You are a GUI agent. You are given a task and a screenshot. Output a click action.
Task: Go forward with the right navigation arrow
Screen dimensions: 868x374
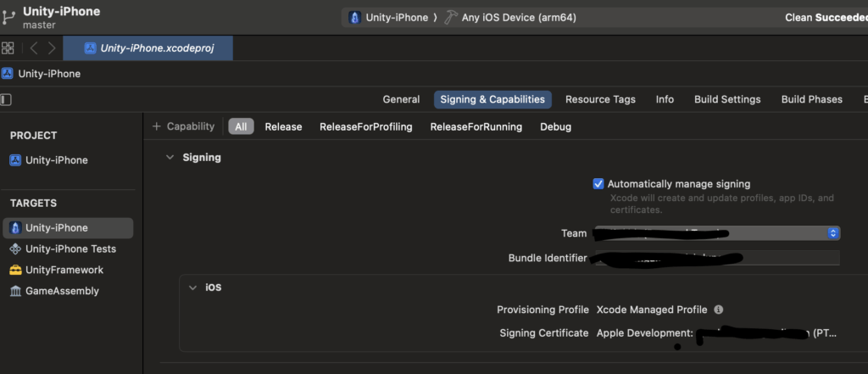(x=53, y=48)
